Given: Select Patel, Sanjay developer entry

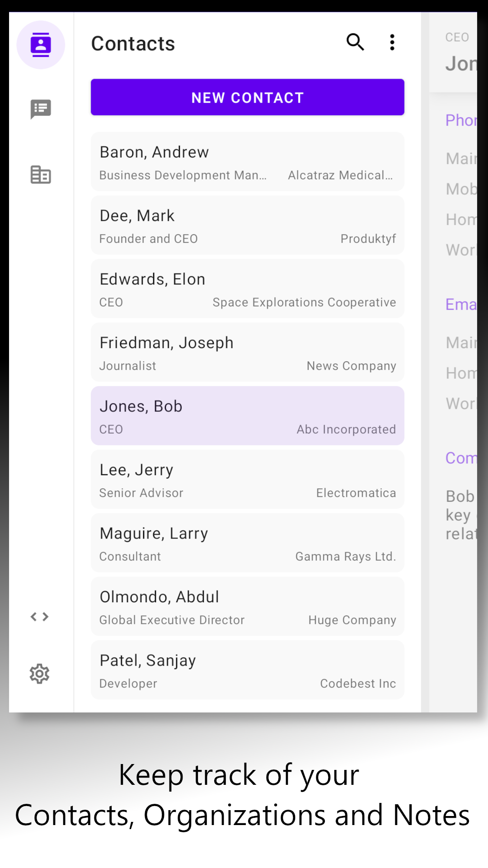Looking at the screenshot, I should pyautogui.click(x=247, y=670).
